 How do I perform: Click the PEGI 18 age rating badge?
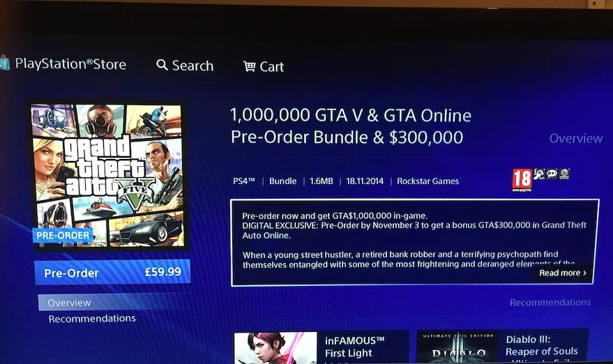click(522, 180)
